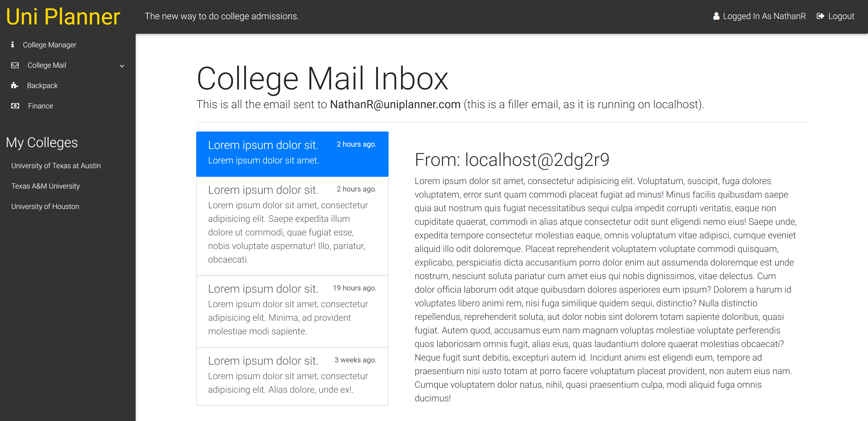Open the Backpack menu item

coord(42,86)
